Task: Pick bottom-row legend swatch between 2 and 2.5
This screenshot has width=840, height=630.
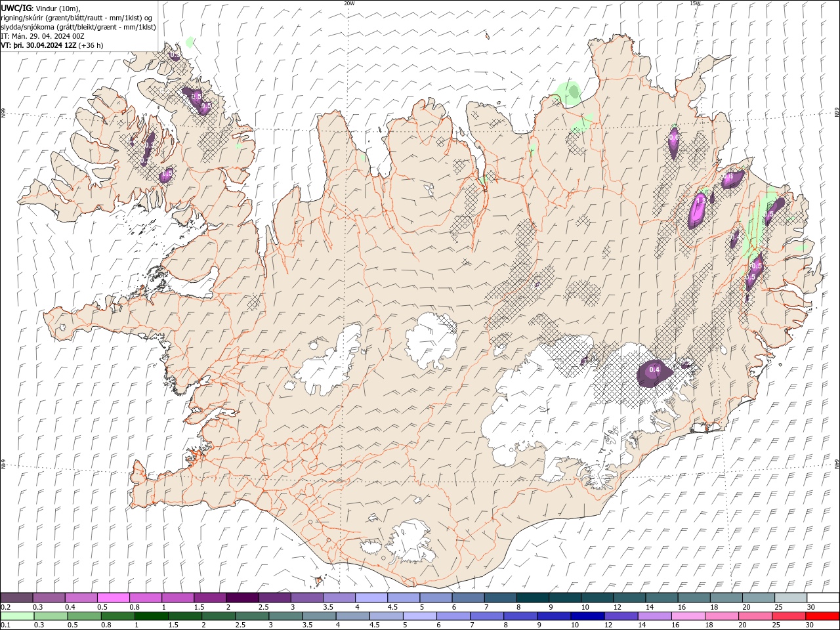Action: [218, 616]
